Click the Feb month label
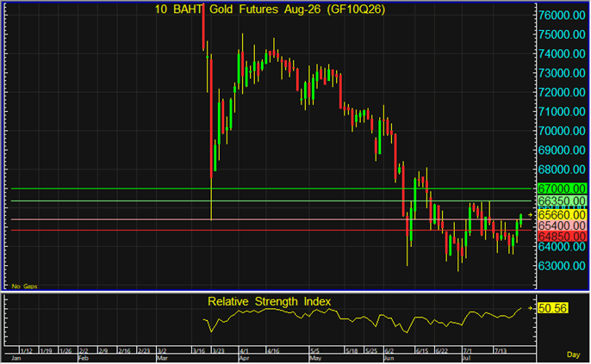 (84, 358)
